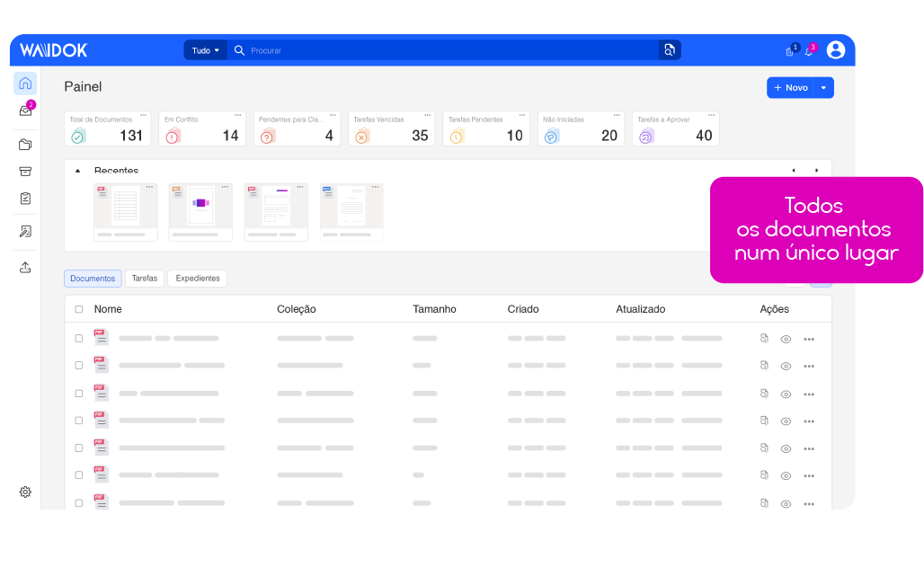Show next recent documents arrow

(x=817, y=170)
